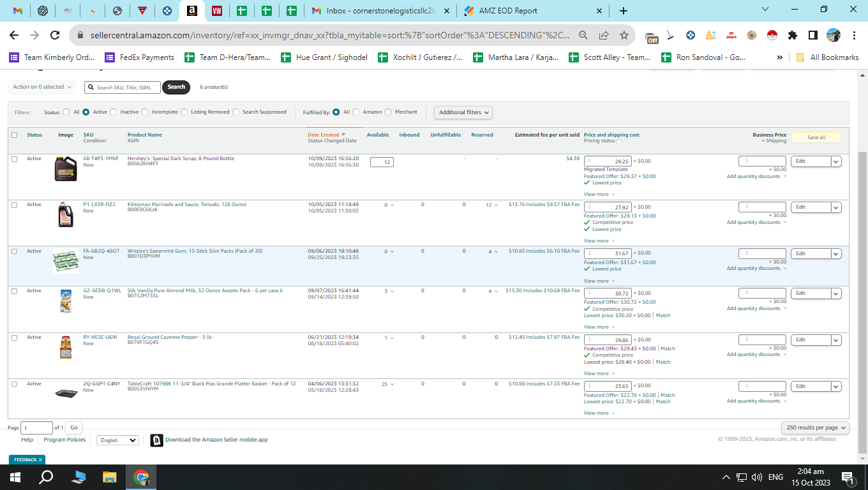The image size is (868, 490).
Task: Click the zoom magnifier icon in address bar
Action: click(583, 35)
